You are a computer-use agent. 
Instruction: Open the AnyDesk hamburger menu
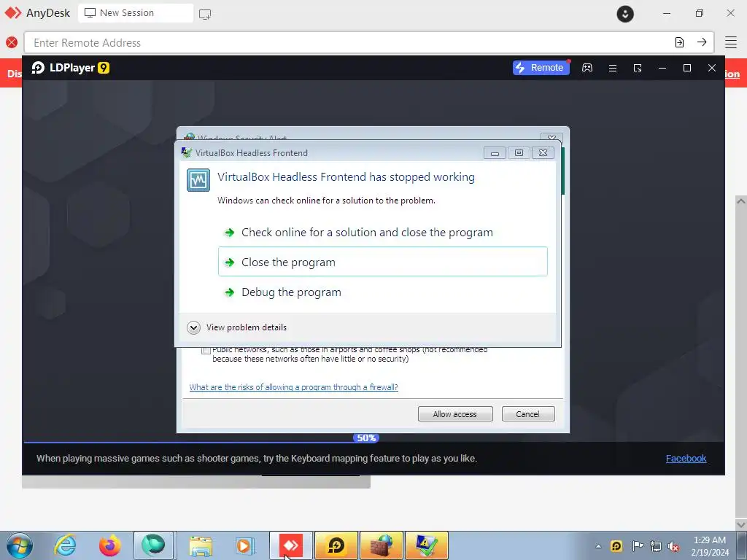(x=731, y=42)
